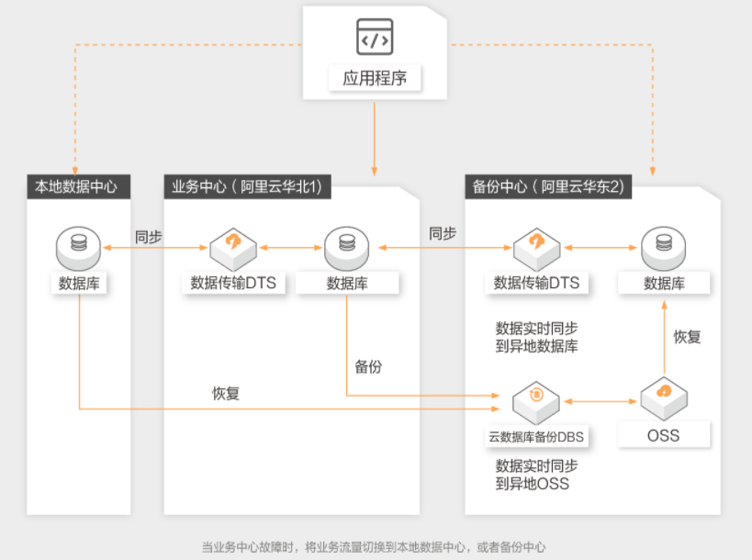Click 同步 label near local database
752x560 pixels.
tap(148, 237)
